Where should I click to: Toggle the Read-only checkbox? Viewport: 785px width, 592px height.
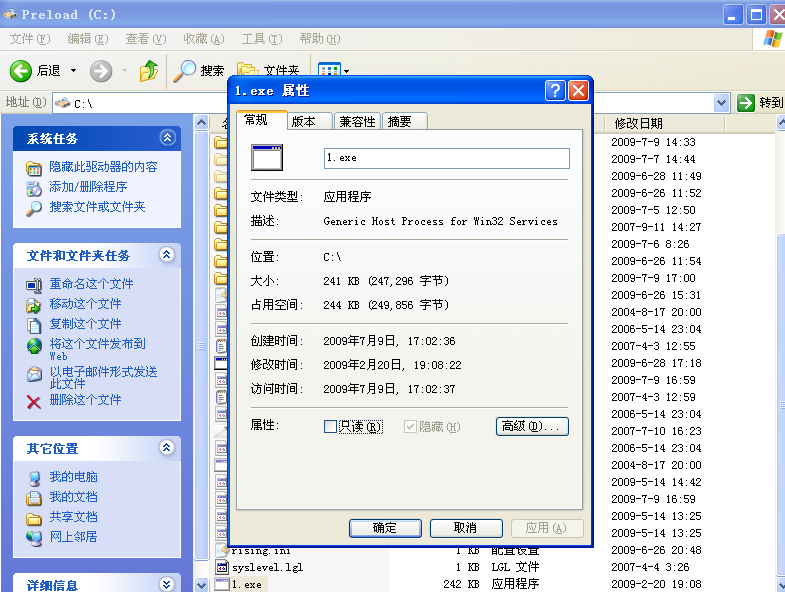330,427
